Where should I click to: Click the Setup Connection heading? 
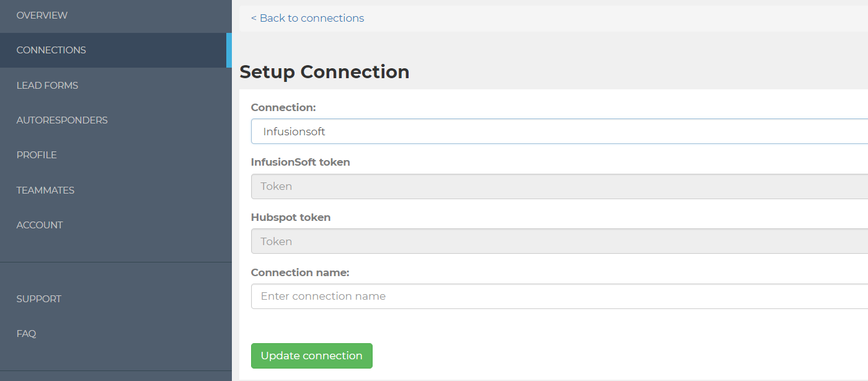point(324,72)
